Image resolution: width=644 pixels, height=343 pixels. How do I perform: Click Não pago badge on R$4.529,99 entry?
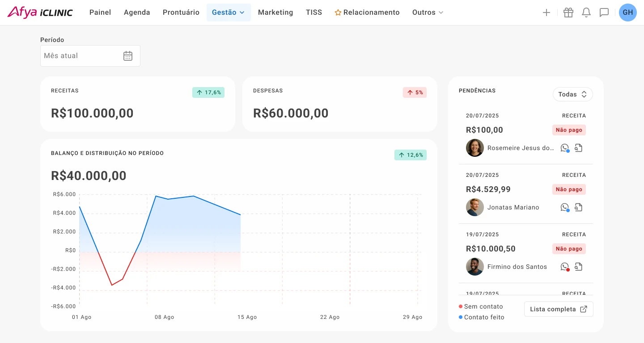(x=569, y=189)
